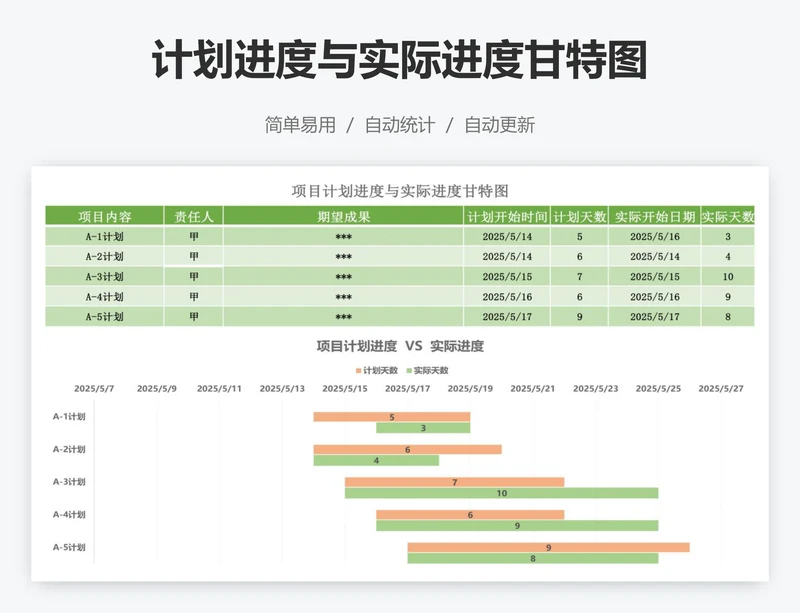Select planned start 2025/5/15 in A-3计划 row
The width and height of the screenshot is (800, 613).
point(507,276)
